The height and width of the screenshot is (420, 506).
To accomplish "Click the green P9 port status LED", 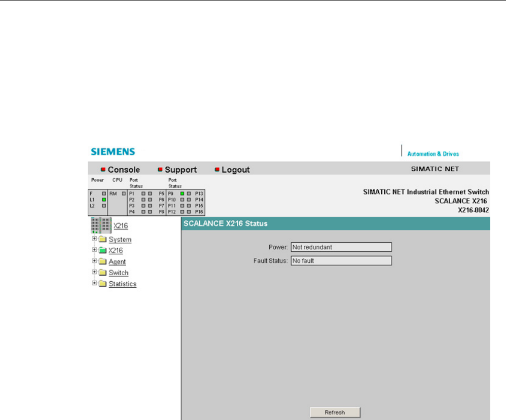I will 183,194.
